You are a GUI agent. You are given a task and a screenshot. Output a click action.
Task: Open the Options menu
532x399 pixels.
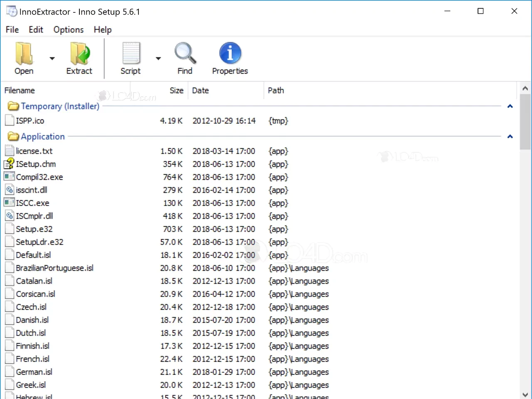68,29
